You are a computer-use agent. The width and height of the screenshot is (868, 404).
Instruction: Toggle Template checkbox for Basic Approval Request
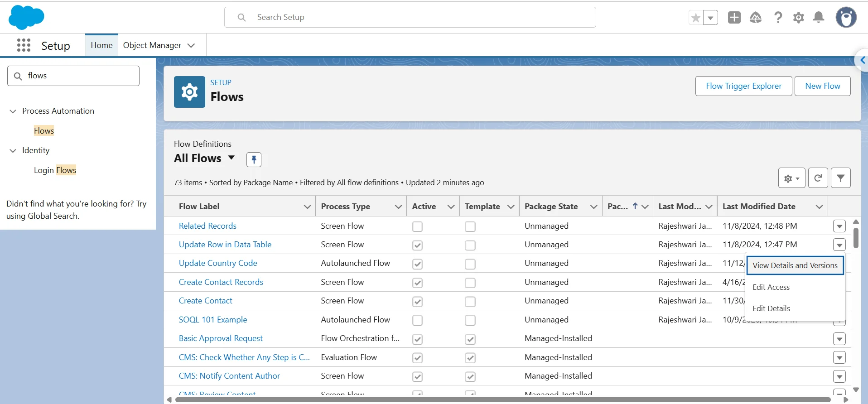pyautogui.click(x=470, y=339)
